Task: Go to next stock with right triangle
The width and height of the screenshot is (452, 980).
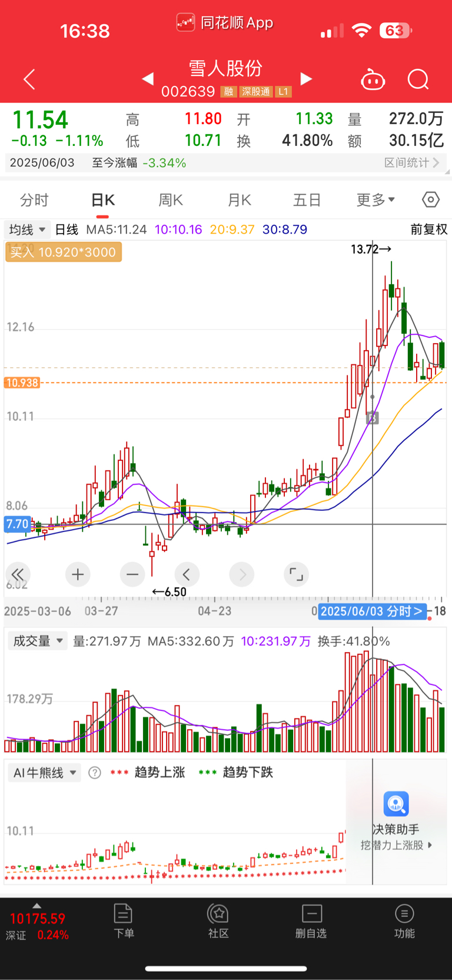Action: coord(306,78)
